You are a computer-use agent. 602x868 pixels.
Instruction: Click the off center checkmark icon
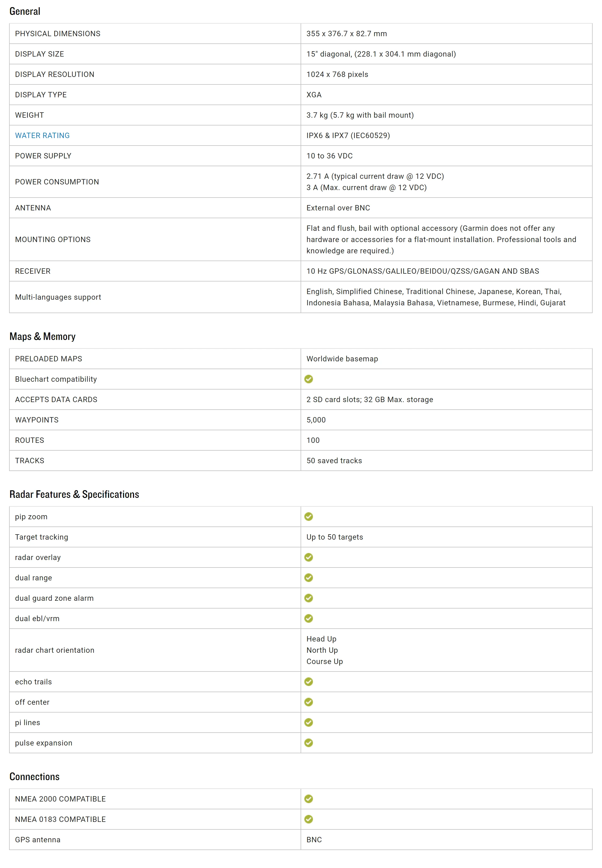coord(309,702)
